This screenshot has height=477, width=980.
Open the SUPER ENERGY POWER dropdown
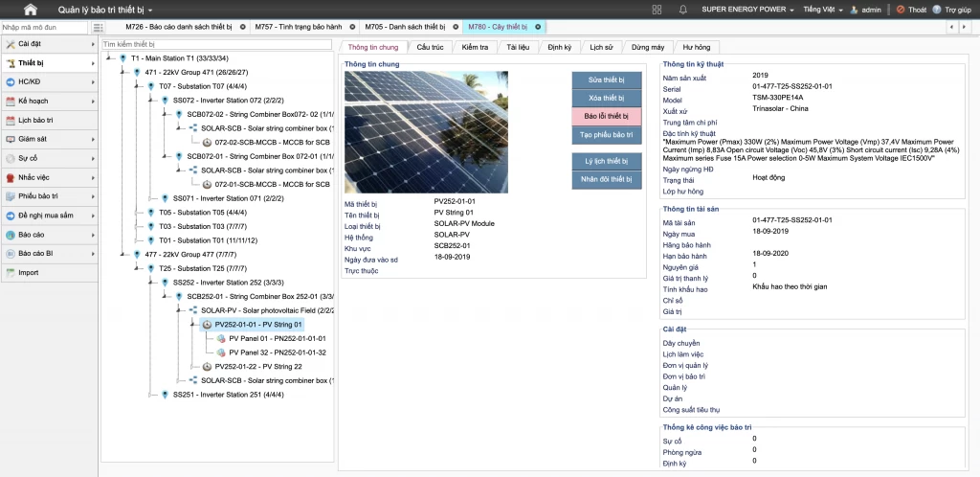pyautogui.click(x=747, y=10)
